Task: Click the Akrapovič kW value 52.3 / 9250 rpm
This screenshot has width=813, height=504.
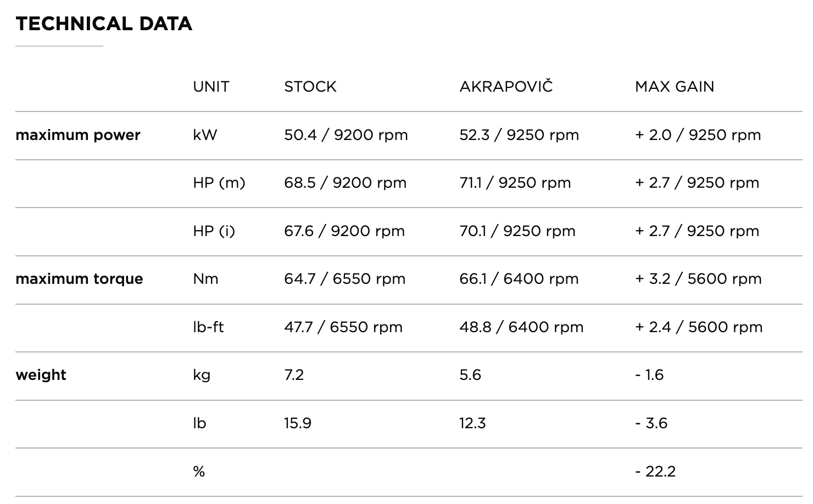Action: pos(519,135)
